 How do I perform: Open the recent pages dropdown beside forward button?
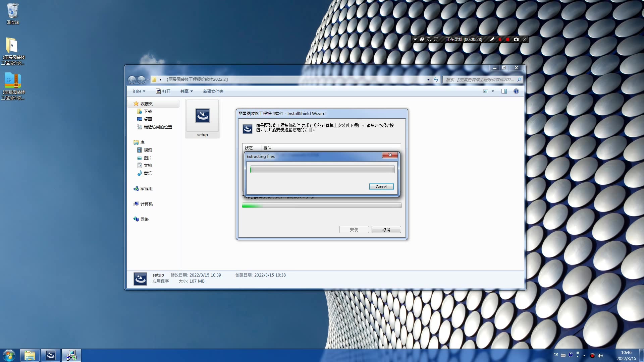pyautogui.click(x=148, y=80)
